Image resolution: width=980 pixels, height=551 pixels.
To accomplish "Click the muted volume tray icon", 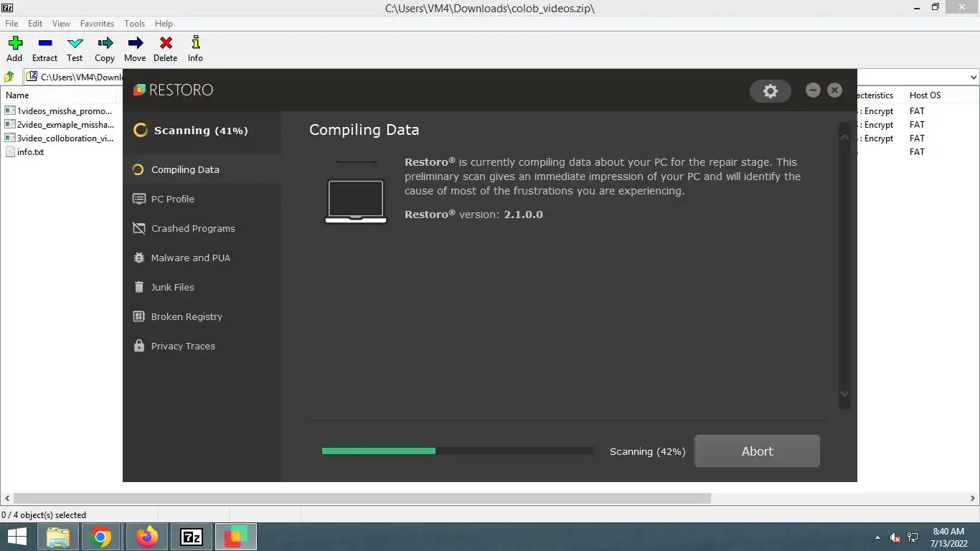I will (x=895, y=537).
